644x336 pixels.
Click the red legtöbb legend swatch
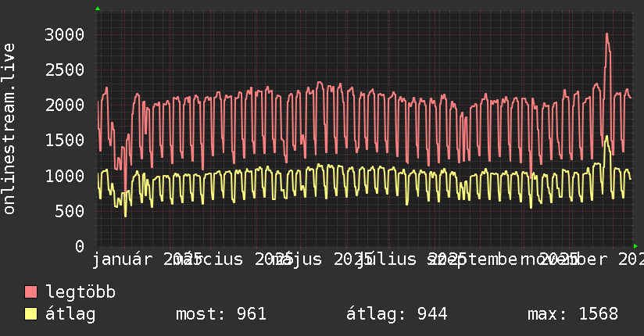coord(30,291)
